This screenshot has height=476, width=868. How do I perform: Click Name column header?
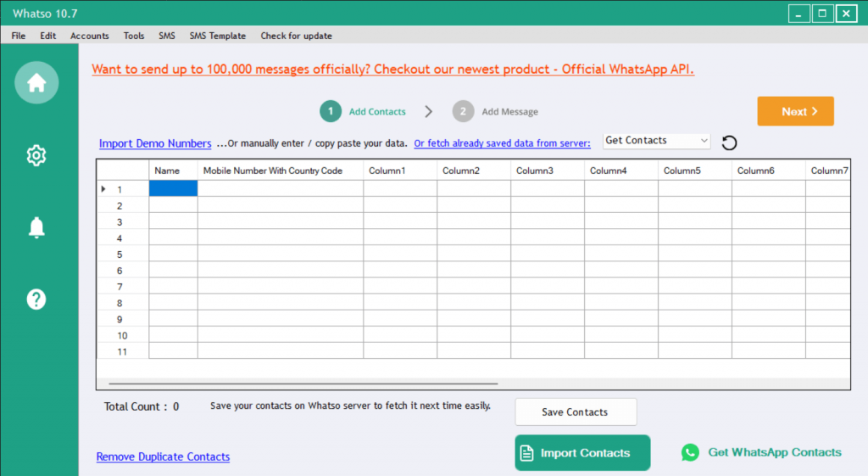point(173,171)
